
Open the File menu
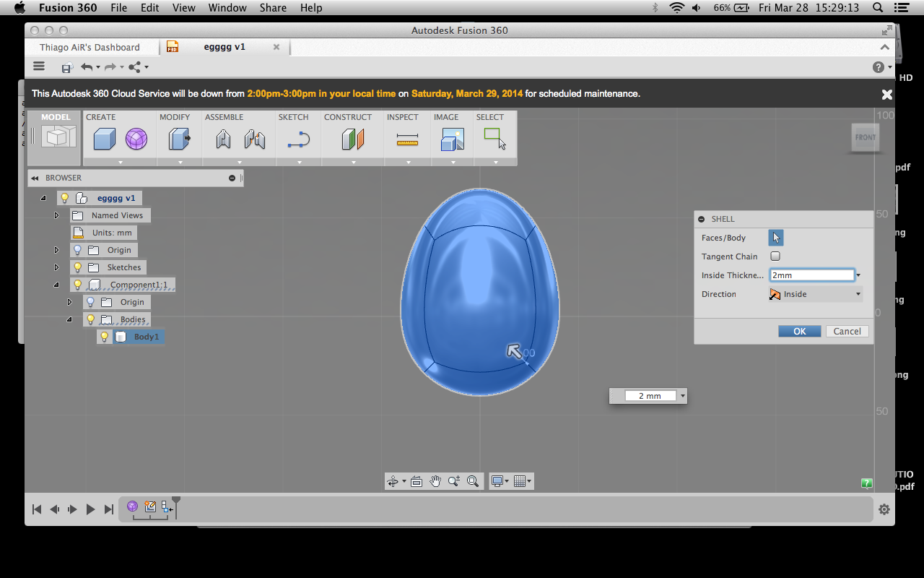pyautogui.click(x=119, y=8)
